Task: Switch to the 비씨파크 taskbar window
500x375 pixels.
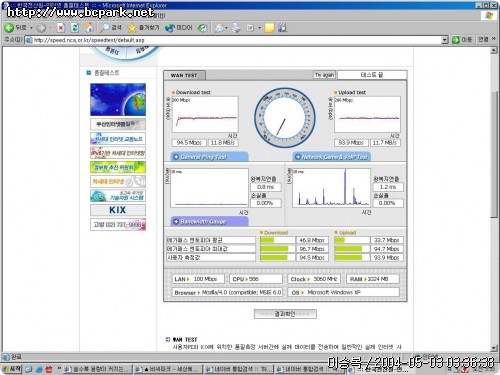Action: pos(167,369)
